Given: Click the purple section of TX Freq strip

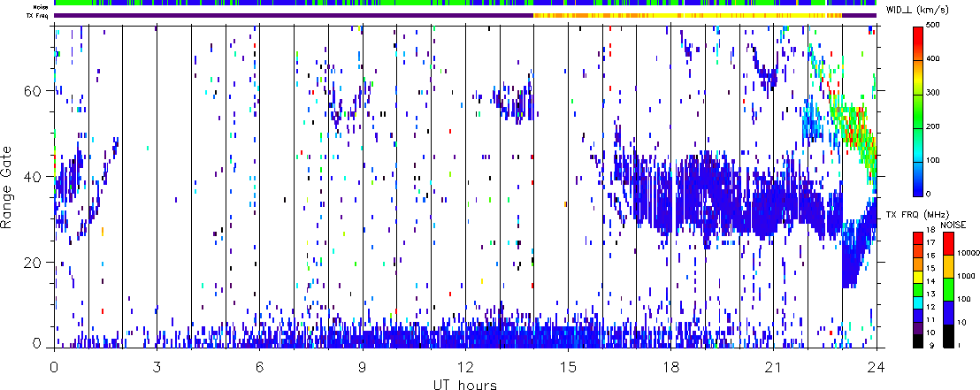Looking at the screenshot, I should [x=294, y=15].
